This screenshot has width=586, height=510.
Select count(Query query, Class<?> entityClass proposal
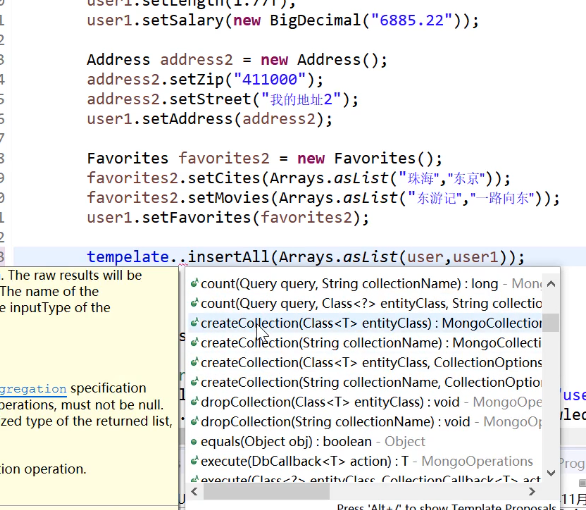tap(366, 304)
